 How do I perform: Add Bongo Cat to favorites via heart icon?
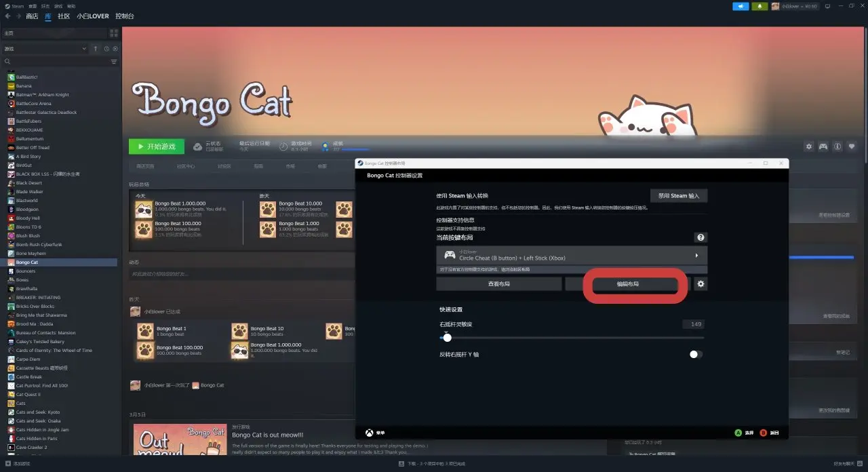[852, 146]
